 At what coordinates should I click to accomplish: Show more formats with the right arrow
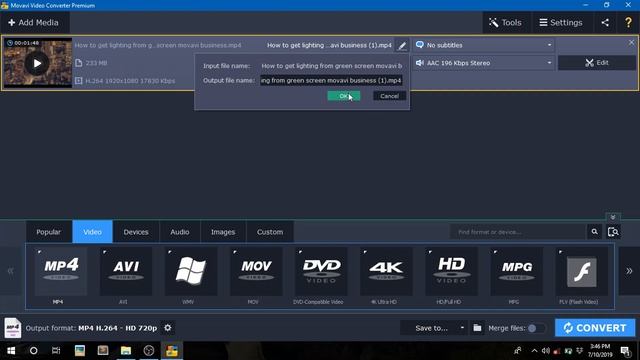(x=629, y=271)
